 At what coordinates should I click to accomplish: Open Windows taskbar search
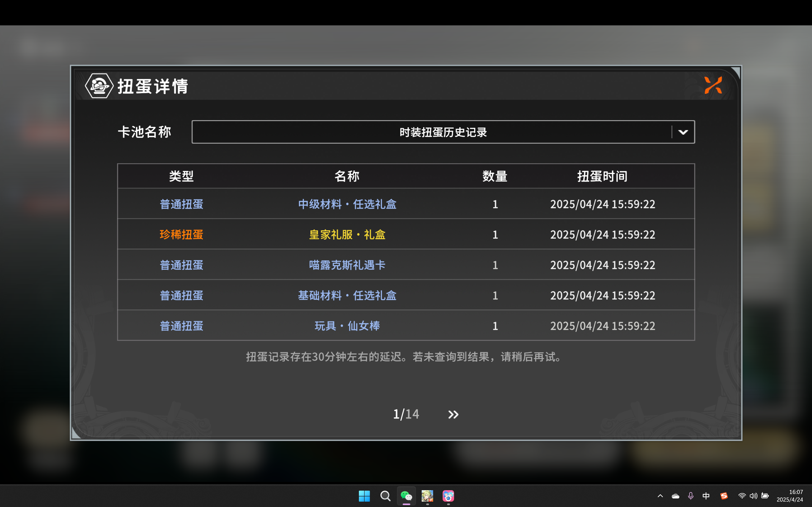pos(385,496)
